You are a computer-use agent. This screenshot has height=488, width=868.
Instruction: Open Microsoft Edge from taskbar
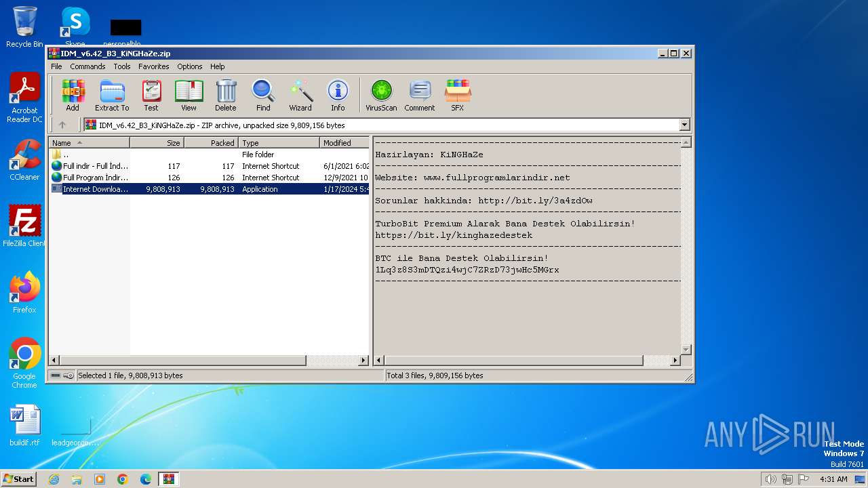point(146,479)
